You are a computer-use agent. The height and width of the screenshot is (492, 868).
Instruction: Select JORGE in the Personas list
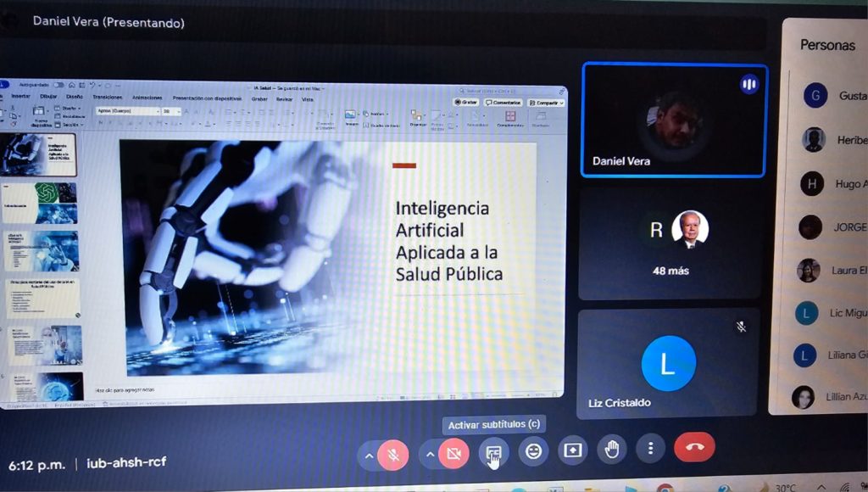(x=849, y=227)
